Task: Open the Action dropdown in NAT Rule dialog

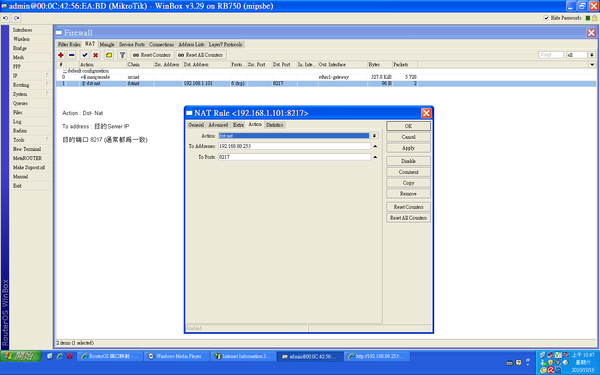Action: tap(375, 136)
